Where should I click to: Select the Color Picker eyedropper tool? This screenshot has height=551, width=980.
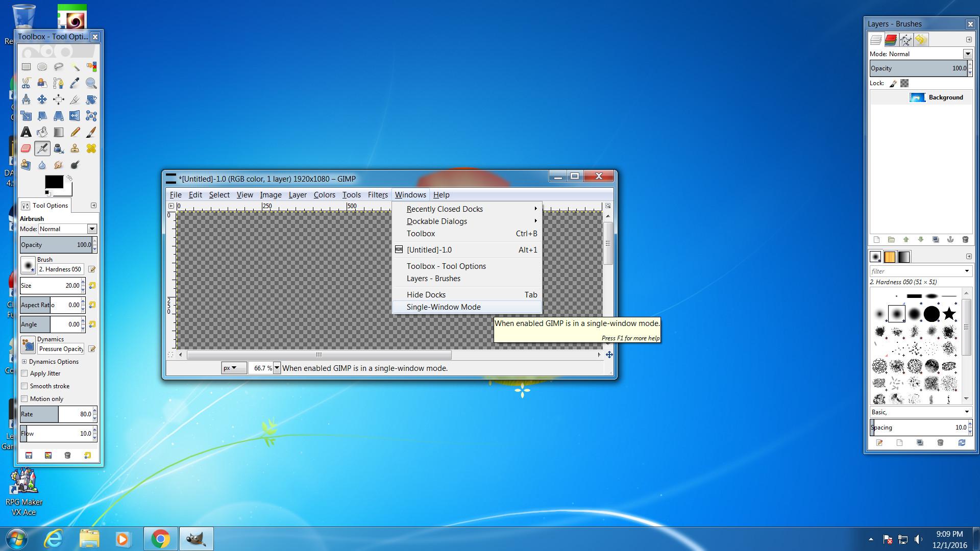pyautogui.click(x=75, y=83)
